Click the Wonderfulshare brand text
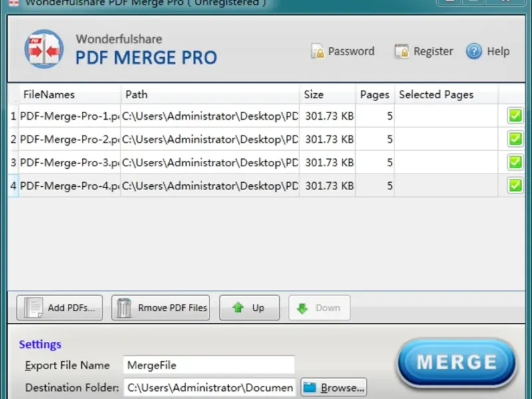 [x=119, y=39]
